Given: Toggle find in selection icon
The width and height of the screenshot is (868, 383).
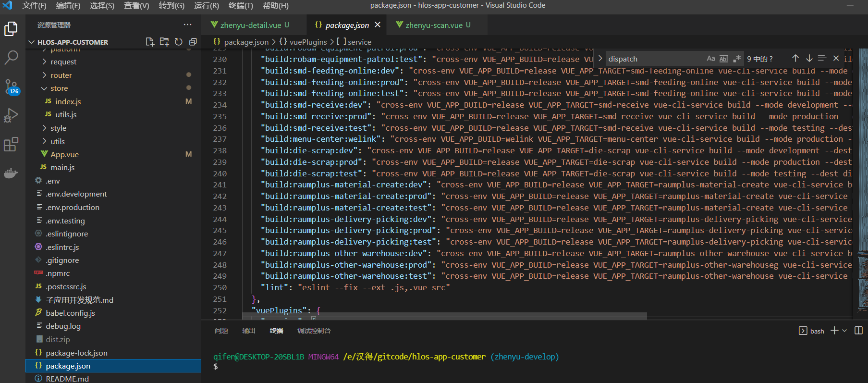Looking at the screenshot, I should pos(822,58).
